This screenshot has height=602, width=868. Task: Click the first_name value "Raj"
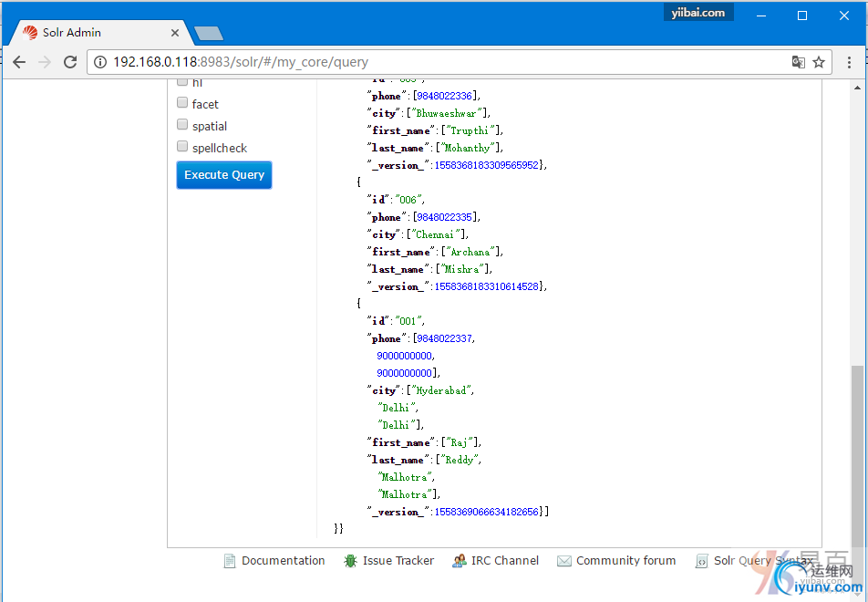click(x=459, y=442)
